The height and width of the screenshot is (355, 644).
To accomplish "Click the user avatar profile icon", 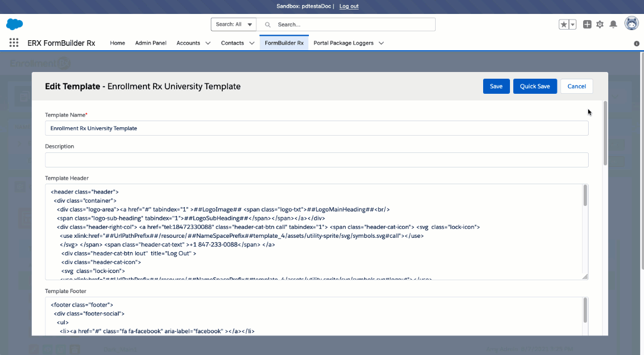I will (x=631, y=24).
